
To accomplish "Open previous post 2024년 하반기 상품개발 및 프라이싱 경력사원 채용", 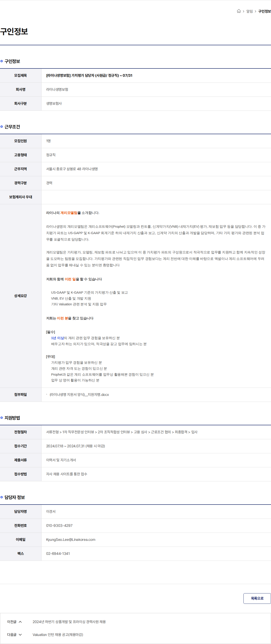I will tap(69, 621).
